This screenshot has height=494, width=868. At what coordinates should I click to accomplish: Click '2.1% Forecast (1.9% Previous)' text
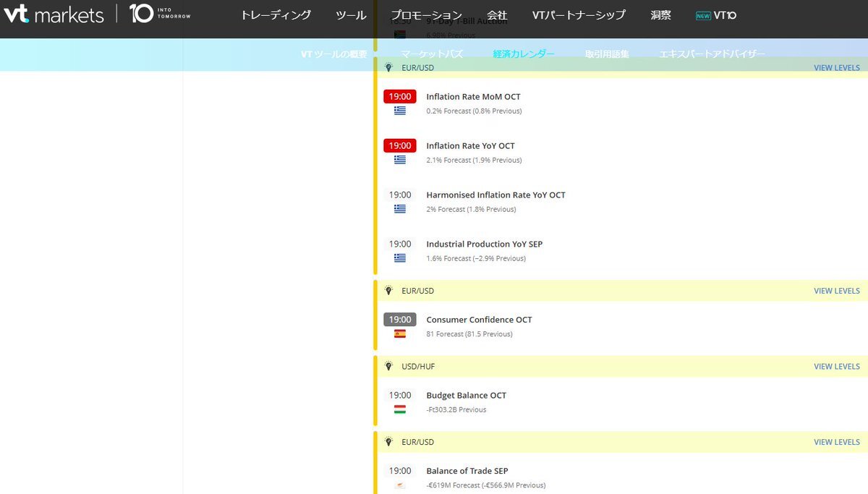(474, 160)
